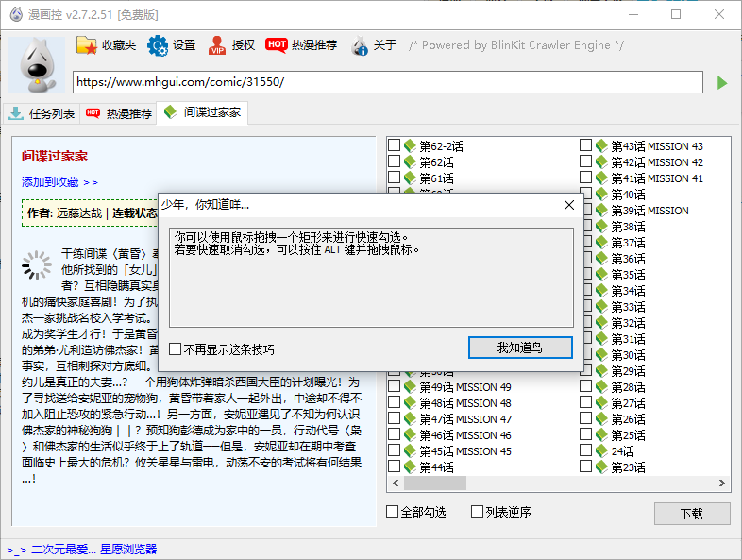Image resolution: width=742 pixels, height=560 pixels.
Task: Click the book icon of 第46话 MISSION 46
Action: pos(410,435)
